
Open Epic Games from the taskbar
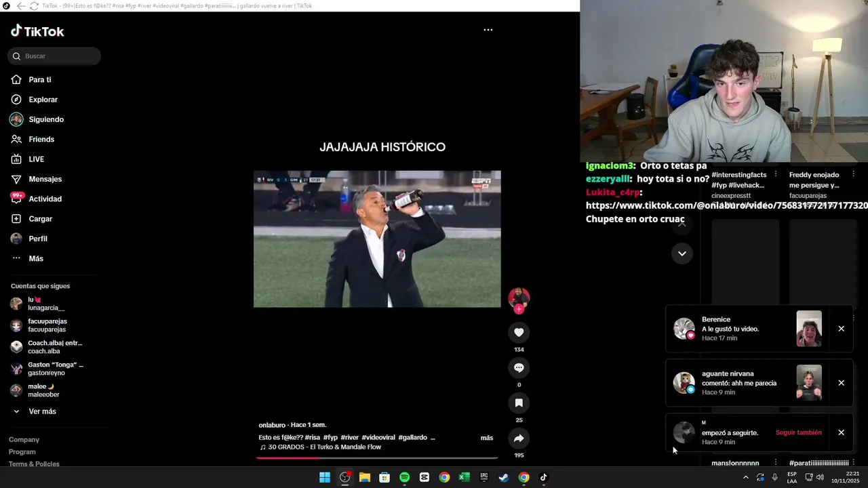[x=484, y=477]
